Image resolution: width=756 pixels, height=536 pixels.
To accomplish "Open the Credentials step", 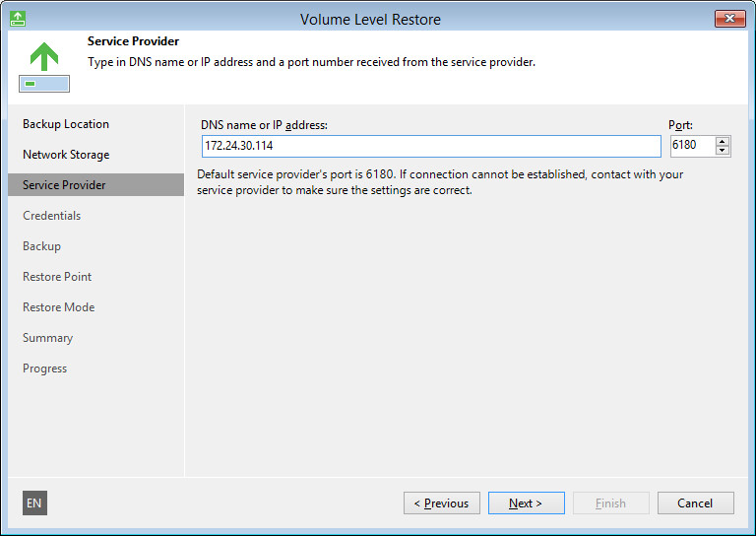I will point(52,216).
